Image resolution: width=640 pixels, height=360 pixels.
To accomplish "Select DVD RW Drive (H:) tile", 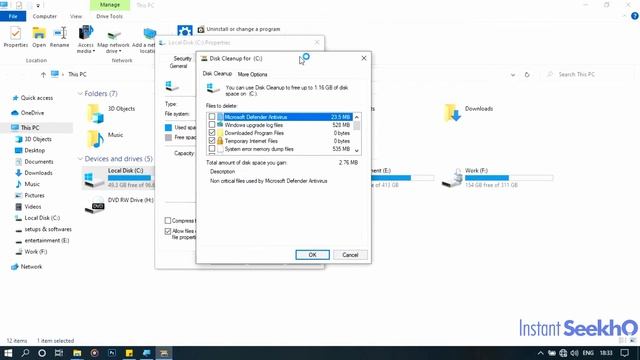I will tap(118, 205).
